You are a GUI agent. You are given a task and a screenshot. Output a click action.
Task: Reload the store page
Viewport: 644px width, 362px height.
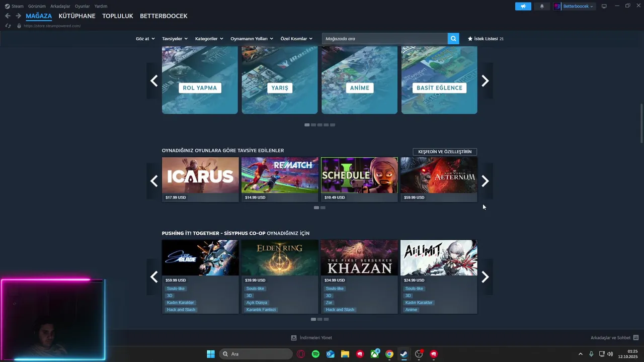(x=8, y=26)
